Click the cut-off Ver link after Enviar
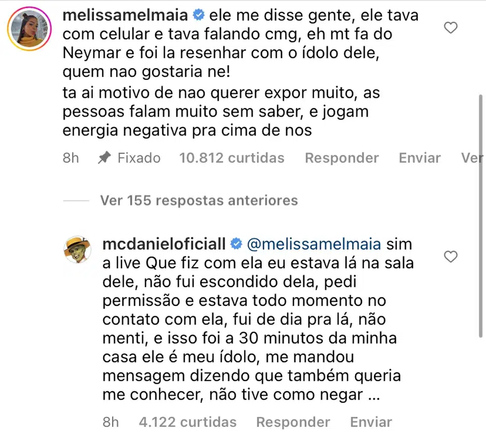The height and width of the screenshot is (448, 486). coord(472,158)
